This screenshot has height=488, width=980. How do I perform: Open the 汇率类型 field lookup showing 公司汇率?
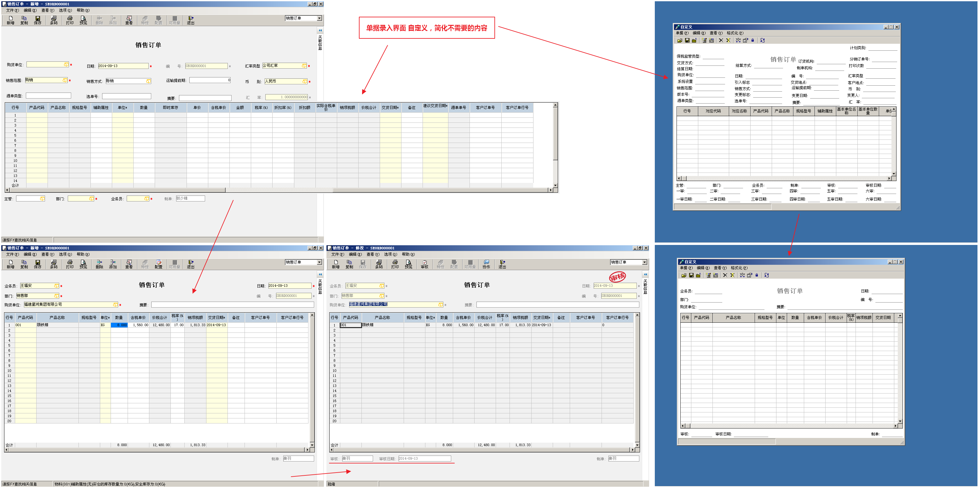tap(303, 66)
